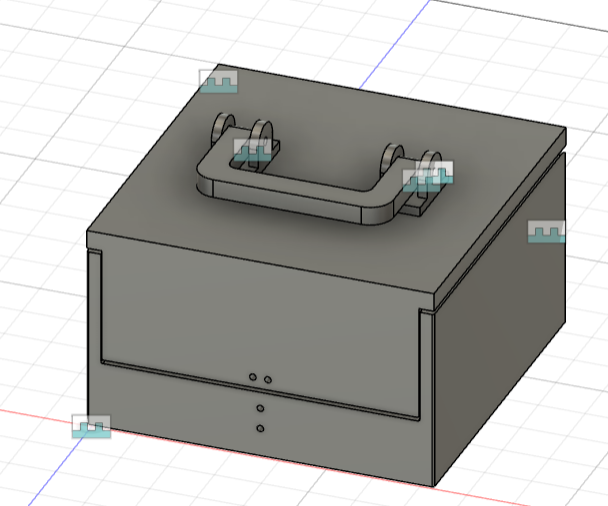The height and width of the screenshot is (506, 608).
Task: Select the joint glyph at box's bottom-front-left corner
Action: 91,427
